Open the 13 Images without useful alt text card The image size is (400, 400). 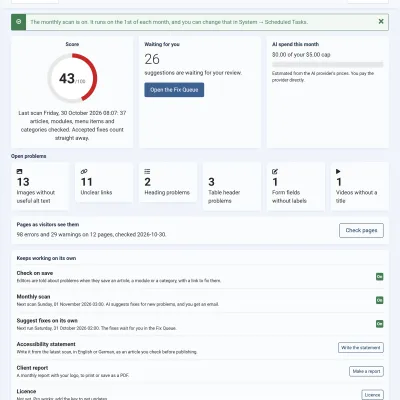click(40, 186)
